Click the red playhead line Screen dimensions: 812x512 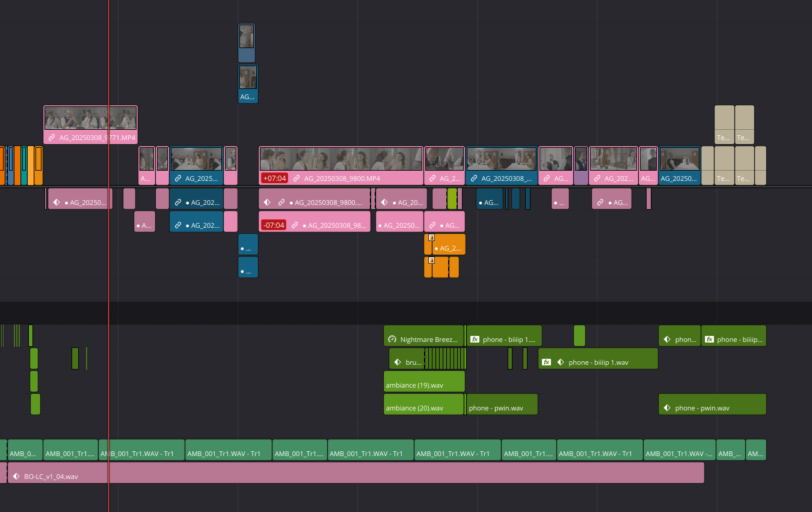tap(108, 288)
